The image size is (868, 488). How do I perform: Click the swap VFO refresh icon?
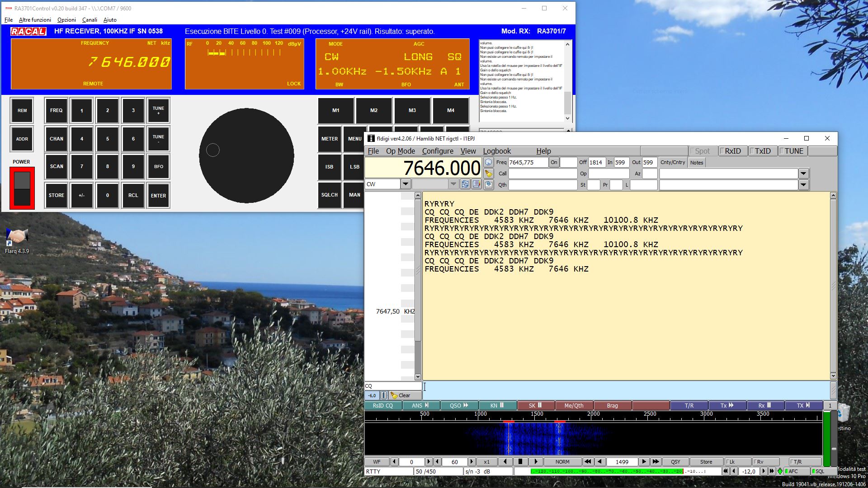click(x=465, y=184)
